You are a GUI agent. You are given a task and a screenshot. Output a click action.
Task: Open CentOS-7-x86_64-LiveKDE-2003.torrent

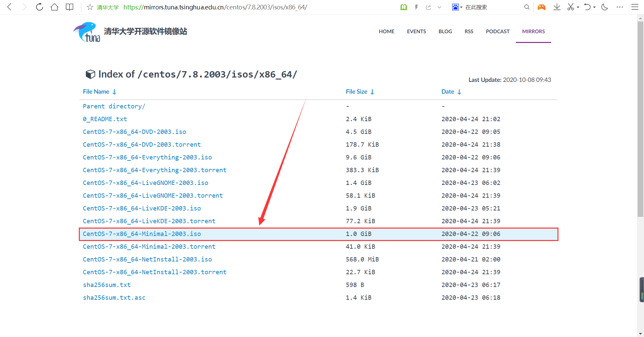149,221
